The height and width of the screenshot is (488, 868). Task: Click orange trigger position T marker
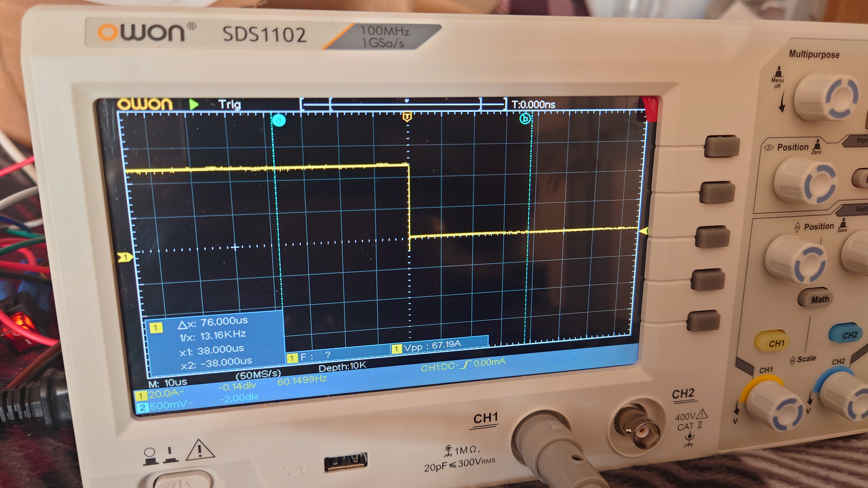click(407, 117)
